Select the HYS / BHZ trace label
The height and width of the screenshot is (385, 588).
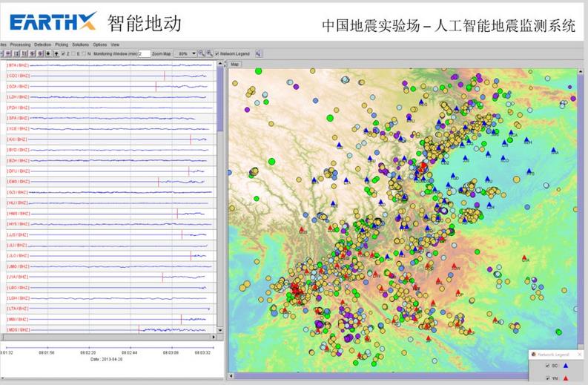18,224
